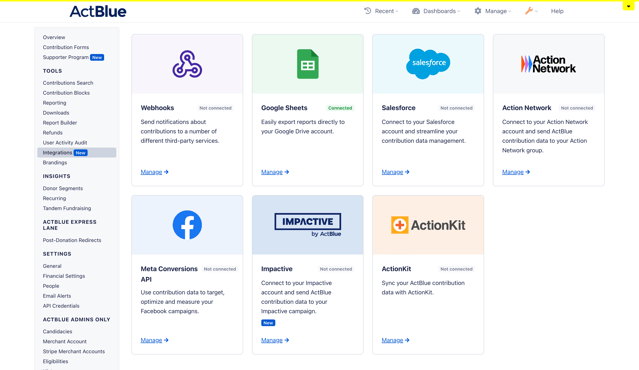
Task: Click Webhooks Not connected badge
Action: tap(215, 108)
